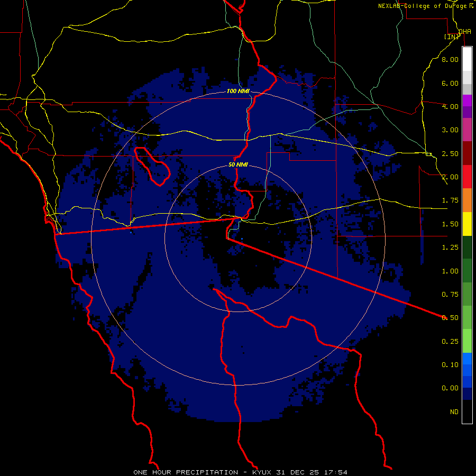Screen dimensions: 476x476
Task: Select the '1.75' legend label
Action: pyautogui.click(x=450, y=200)
